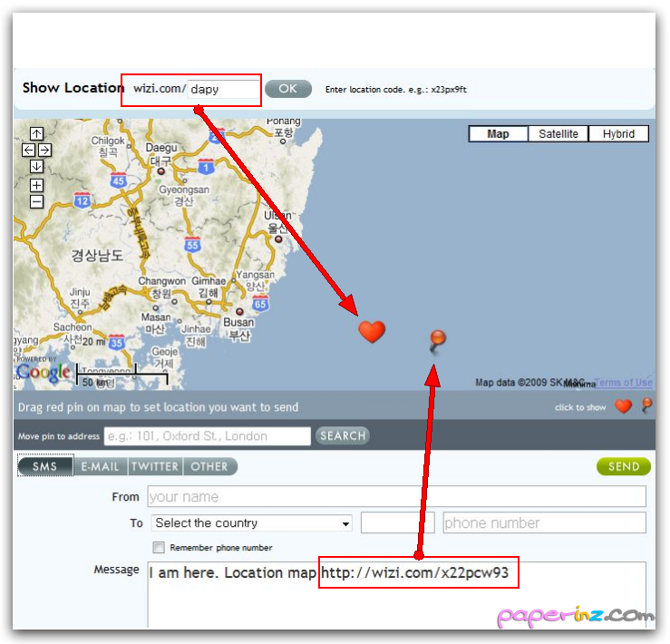Click the route 55 highway shield
The width and height of the screenshot is (670, 644).
click(193, 244)
